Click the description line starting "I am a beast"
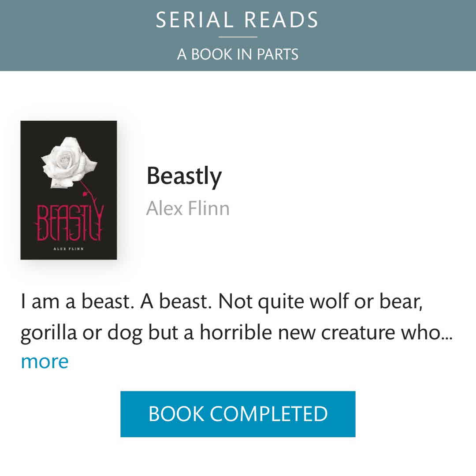 coord(221,302)
